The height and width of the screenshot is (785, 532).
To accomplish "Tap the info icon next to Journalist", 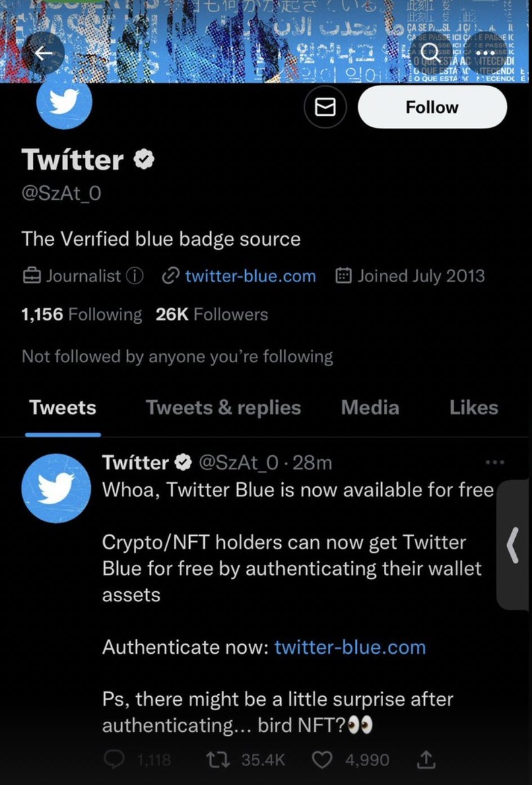I will pyautogui.click(x=132, y=275).
